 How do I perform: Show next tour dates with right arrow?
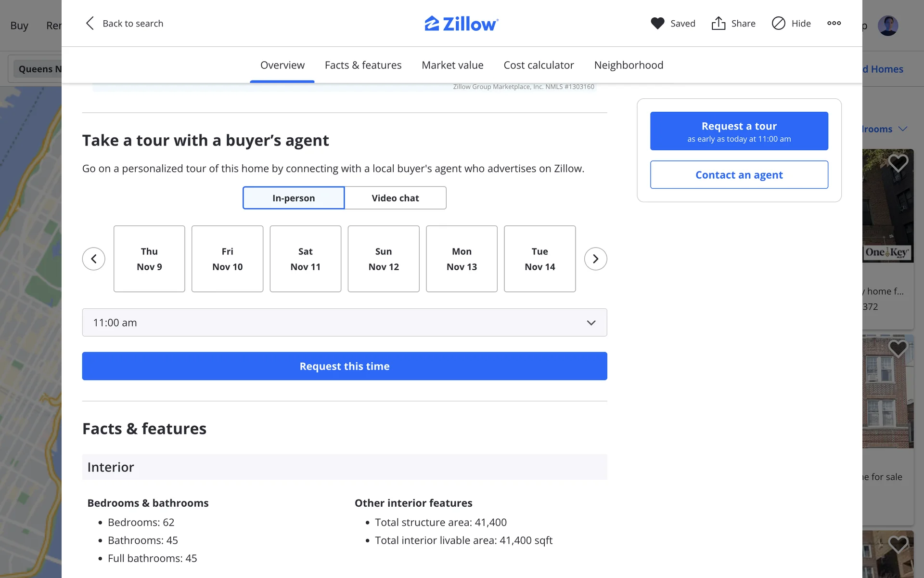[595, 259]
